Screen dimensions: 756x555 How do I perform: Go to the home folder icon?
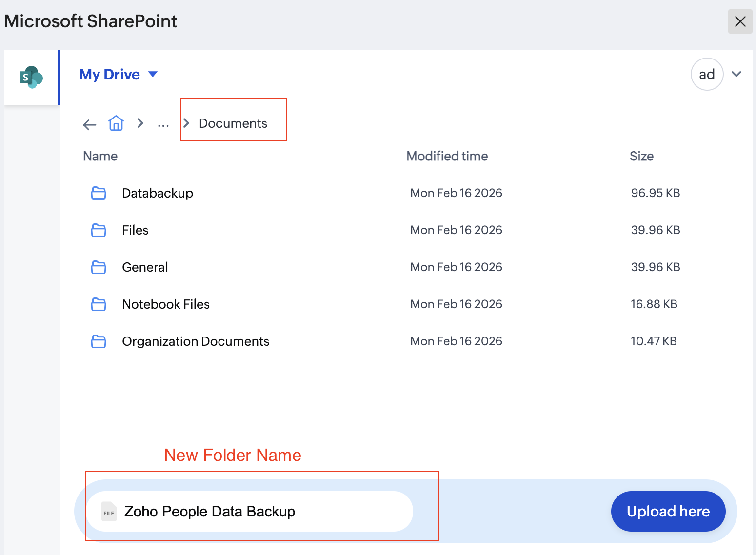point(116,123)
